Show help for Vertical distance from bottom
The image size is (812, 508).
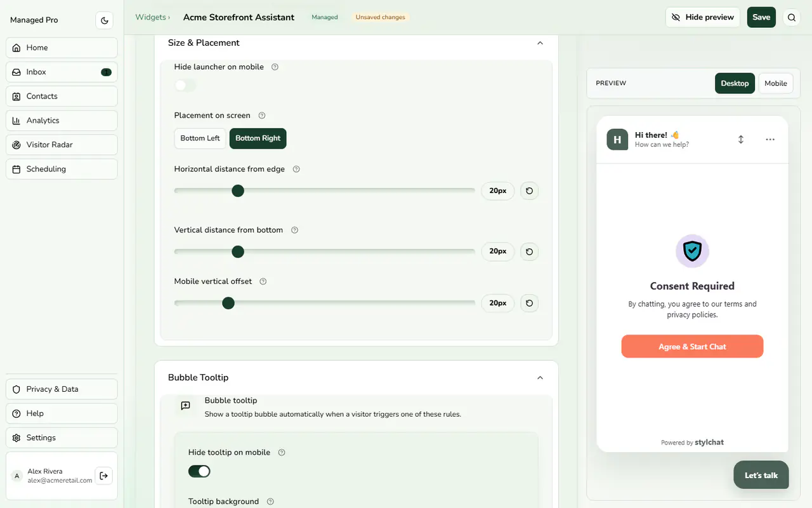(x=294, y=230)
